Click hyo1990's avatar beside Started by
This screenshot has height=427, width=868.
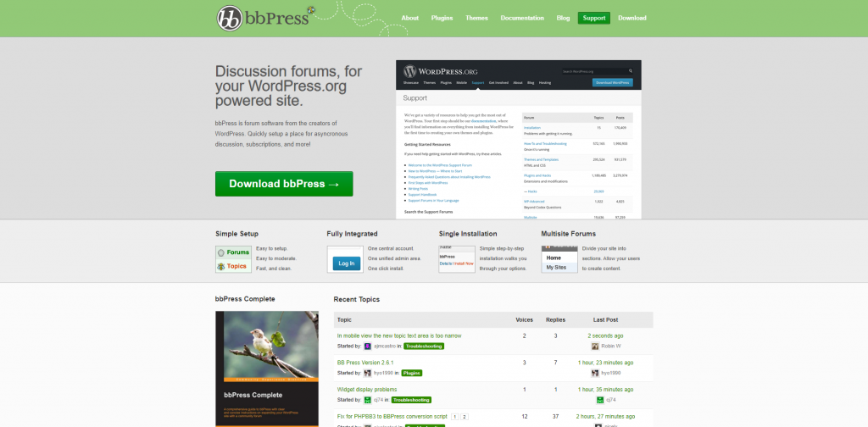pos(368,373)
